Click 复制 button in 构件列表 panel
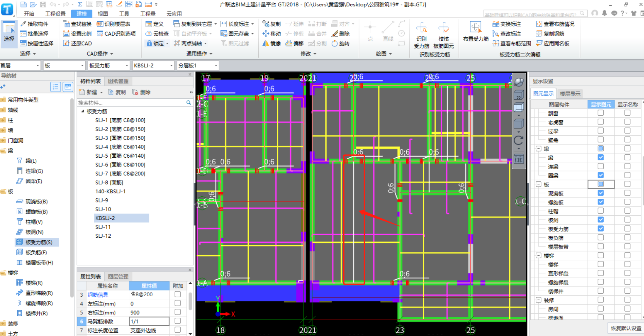 click(117, 92)
